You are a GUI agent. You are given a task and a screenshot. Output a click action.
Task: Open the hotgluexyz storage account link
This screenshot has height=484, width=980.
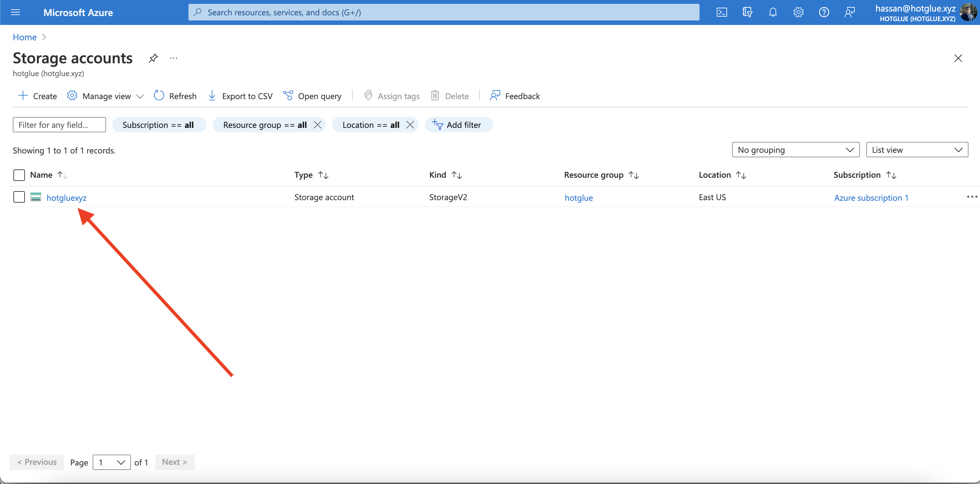(x=66, y=198)
